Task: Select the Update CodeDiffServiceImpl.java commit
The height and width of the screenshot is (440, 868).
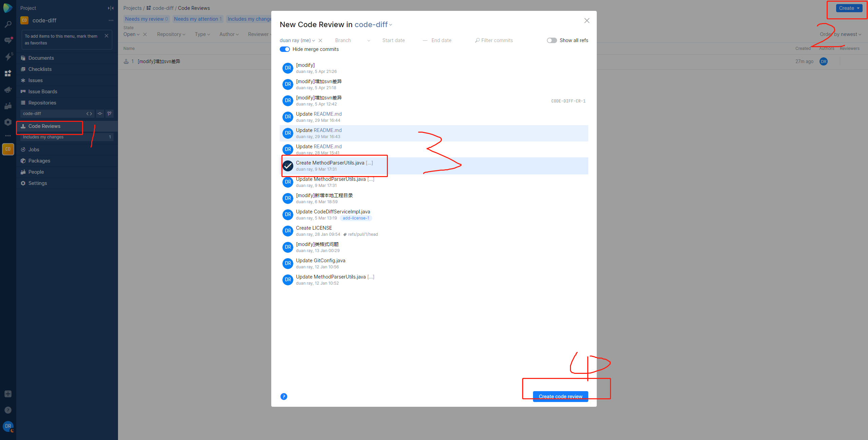Action: 434,215
